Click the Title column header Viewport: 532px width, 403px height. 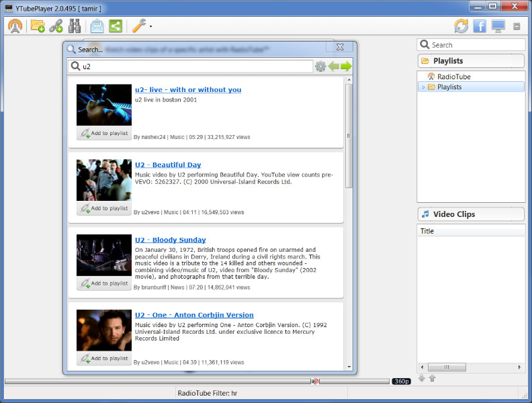(x=471, y=231)
